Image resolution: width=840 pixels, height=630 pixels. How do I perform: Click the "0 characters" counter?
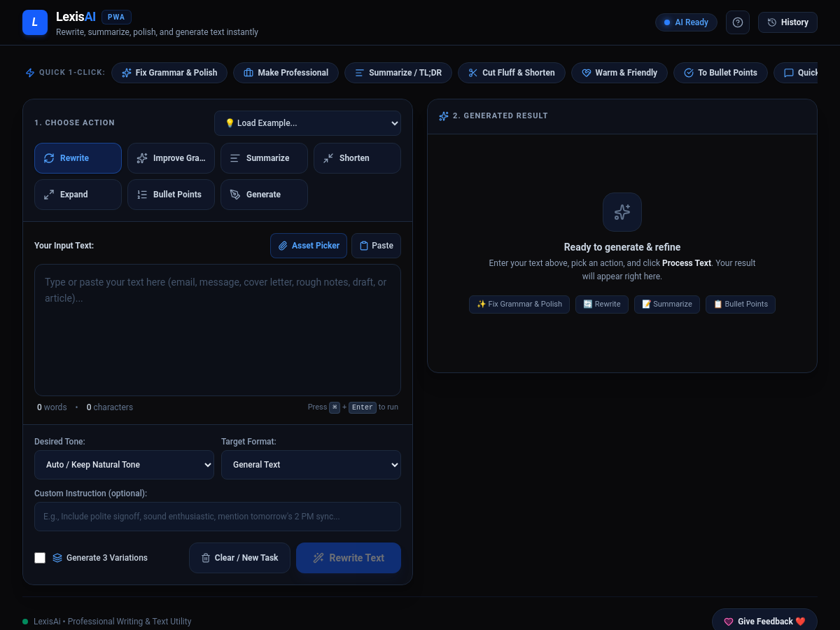pos(110,407)
